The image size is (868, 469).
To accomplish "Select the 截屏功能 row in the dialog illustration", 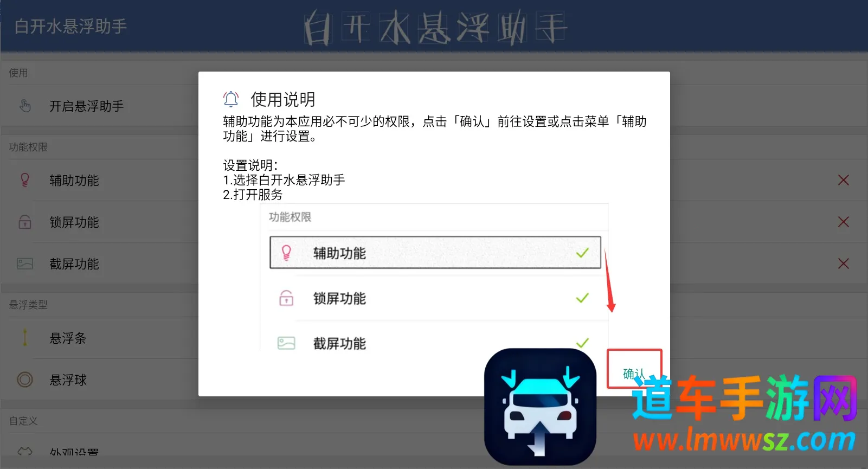I will coord(435,343).
